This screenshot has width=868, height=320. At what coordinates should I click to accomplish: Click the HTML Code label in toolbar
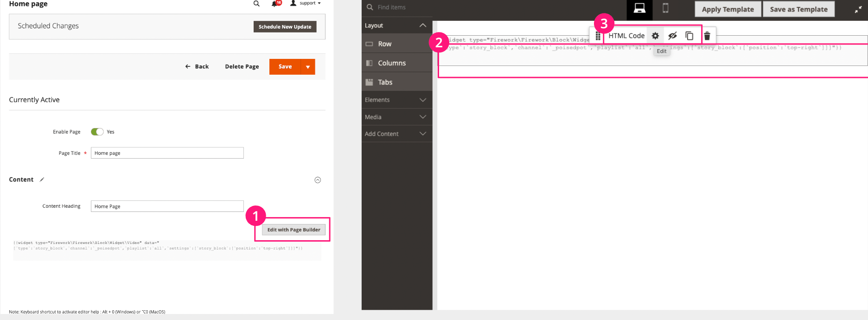(x=626, y=36)
